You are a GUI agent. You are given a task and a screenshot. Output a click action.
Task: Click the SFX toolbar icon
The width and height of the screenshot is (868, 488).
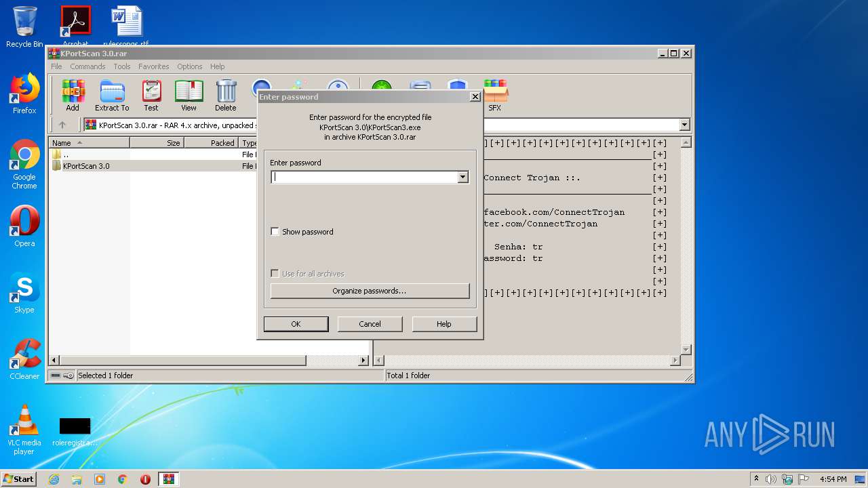(495, 95)
